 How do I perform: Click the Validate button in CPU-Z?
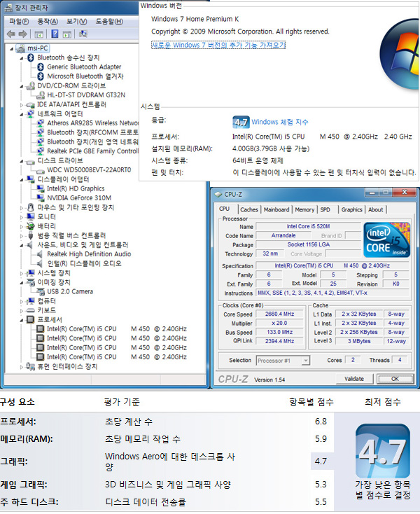[x=354, y=379]
